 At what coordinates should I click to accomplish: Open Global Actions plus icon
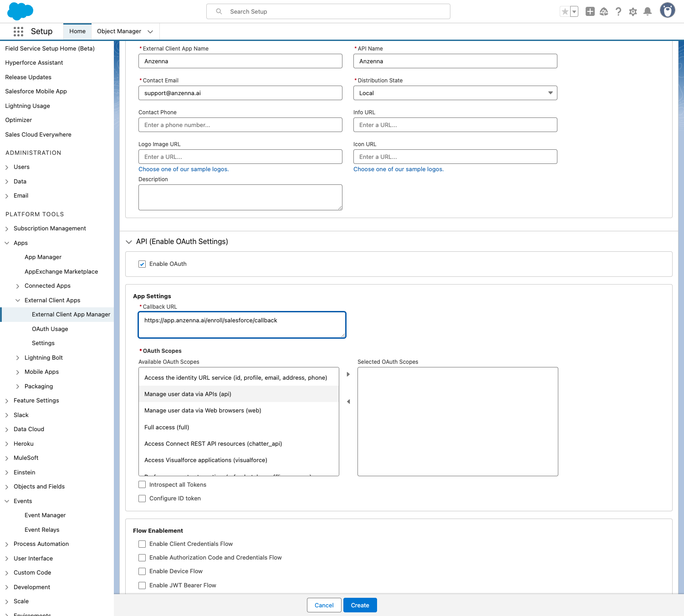pos(590,12)
